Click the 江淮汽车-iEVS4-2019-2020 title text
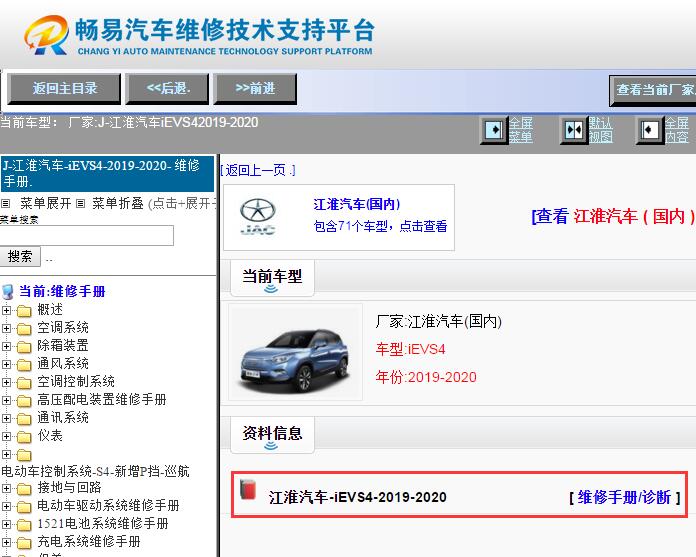Viewport: 696px width, 557px height. click(357, 498)
